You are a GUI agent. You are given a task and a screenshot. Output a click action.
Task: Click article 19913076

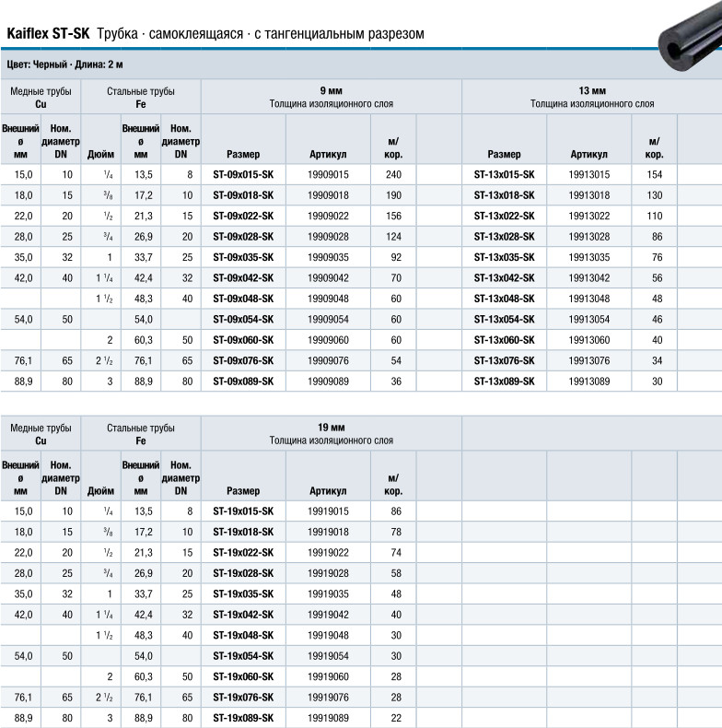click(x=589, y=360)
